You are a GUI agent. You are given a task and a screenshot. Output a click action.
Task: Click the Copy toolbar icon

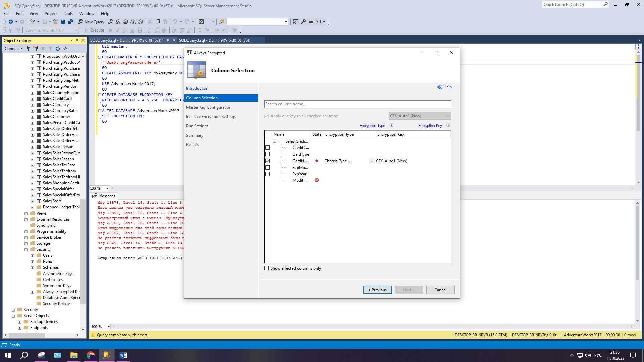[x=158, y=22]
